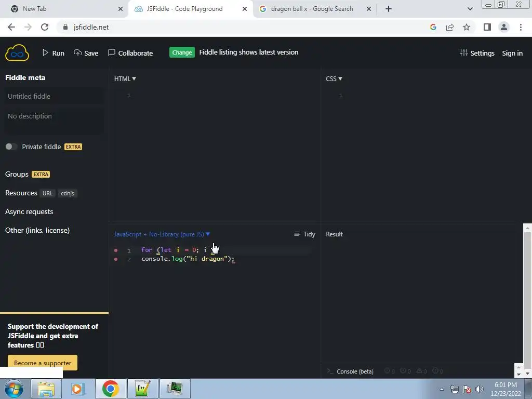The width and height of the screenshot is (532, 399).
Task: Toggle the Private fiddle switch
Action: [x=10, y=147]
